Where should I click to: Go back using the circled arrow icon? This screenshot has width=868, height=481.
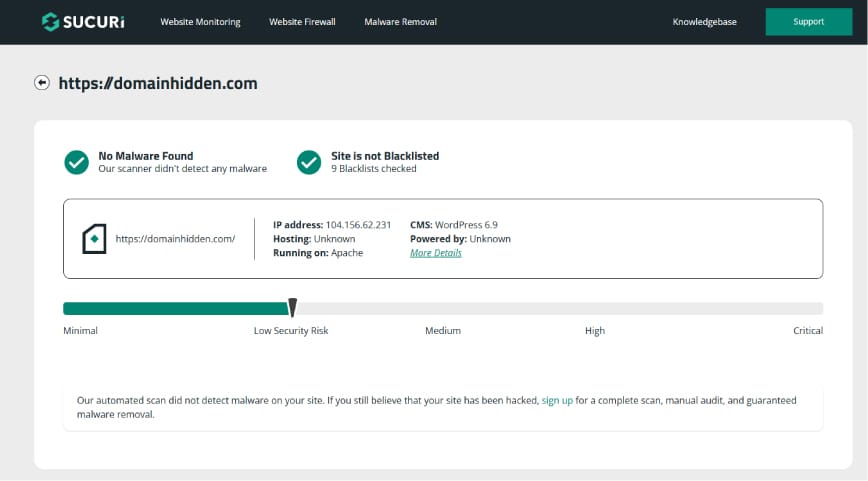tap(42, 83)
